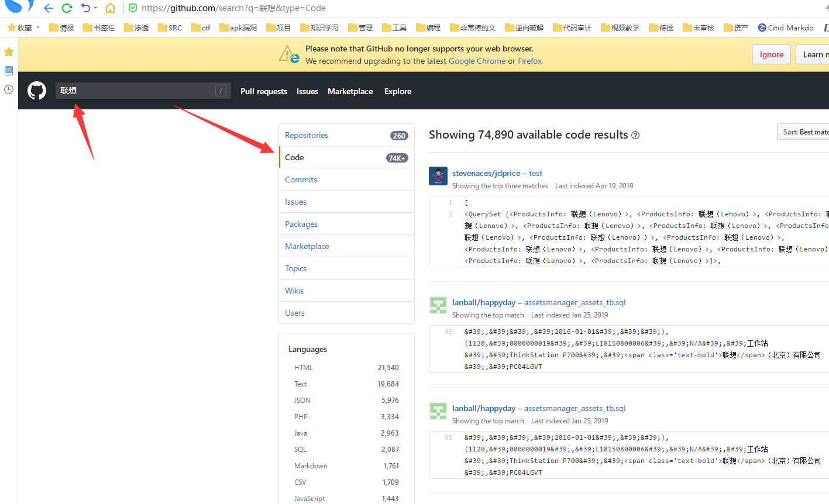This screenshot has width=829, height=504.
Task: Open the stevenaces/jdprice repository link
Action: point(486,173)
